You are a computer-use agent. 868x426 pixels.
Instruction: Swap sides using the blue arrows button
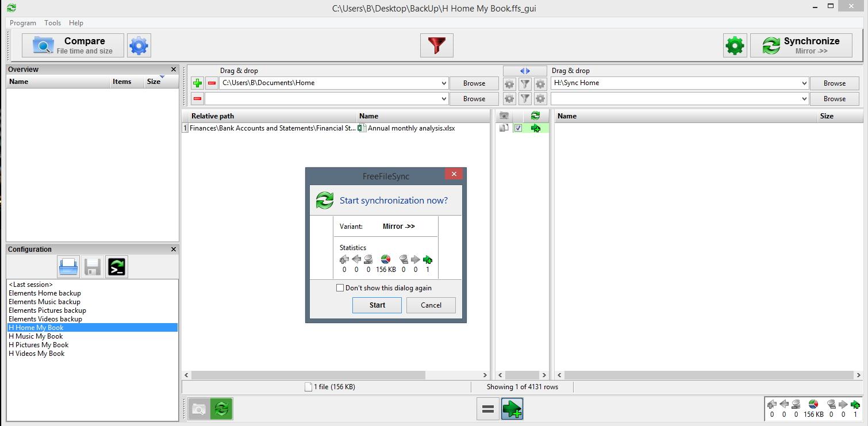525,71
